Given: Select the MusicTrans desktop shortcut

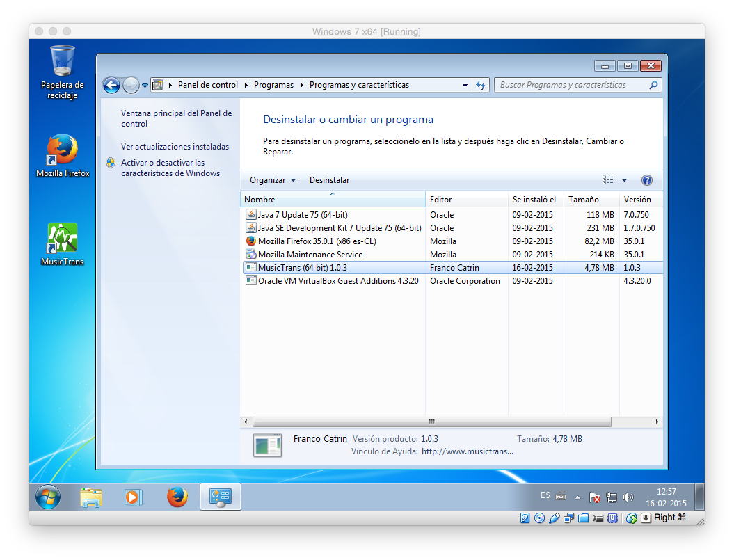Looking at the screenshot, I should click(x=62, y=244).
